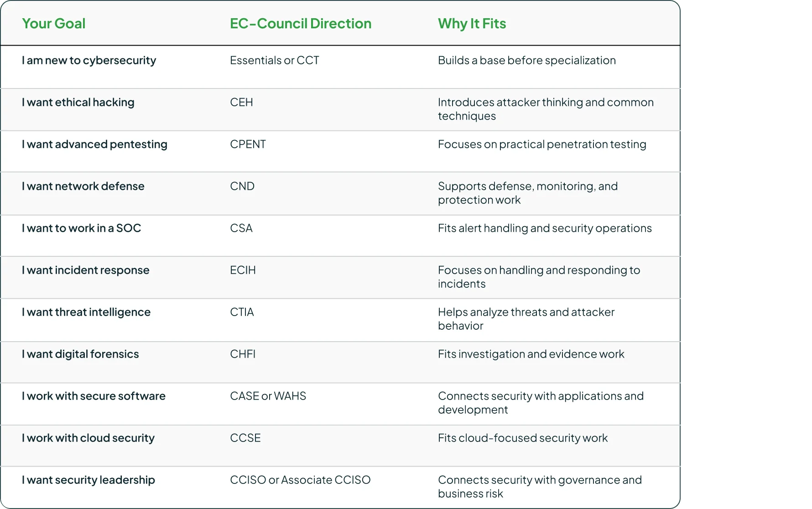Select the 'I am new to cybersecurity' cell
The height and width of the screenshot is (509, 812).
tap(89, 61)
